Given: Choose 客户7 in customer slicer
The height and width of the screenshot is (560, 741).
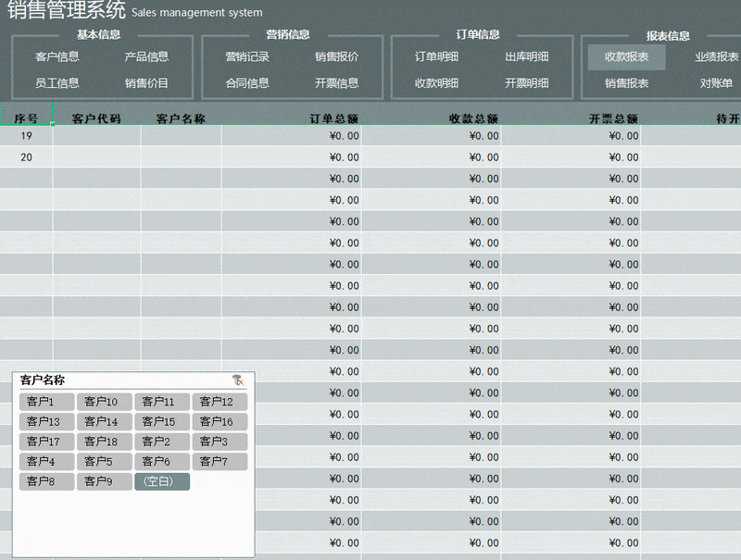Looking at the screenshot, I should 220,461.
